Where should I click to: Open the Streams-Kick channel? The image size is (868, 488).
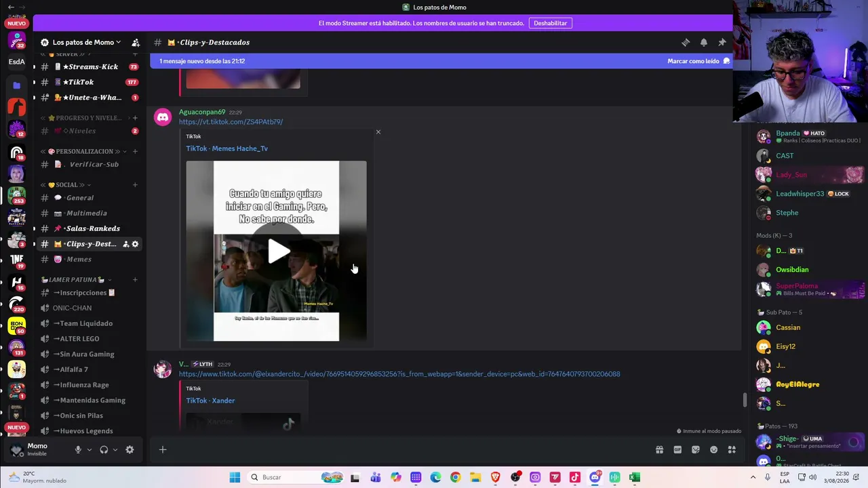[x=89, y=66]
